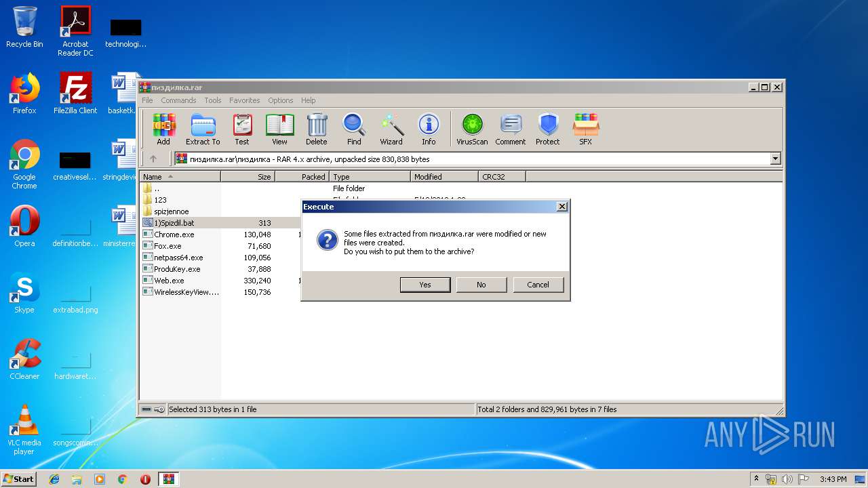Screen dimensions: 868x488
Task: Sort by the Size column header
Action: point(248,177)
